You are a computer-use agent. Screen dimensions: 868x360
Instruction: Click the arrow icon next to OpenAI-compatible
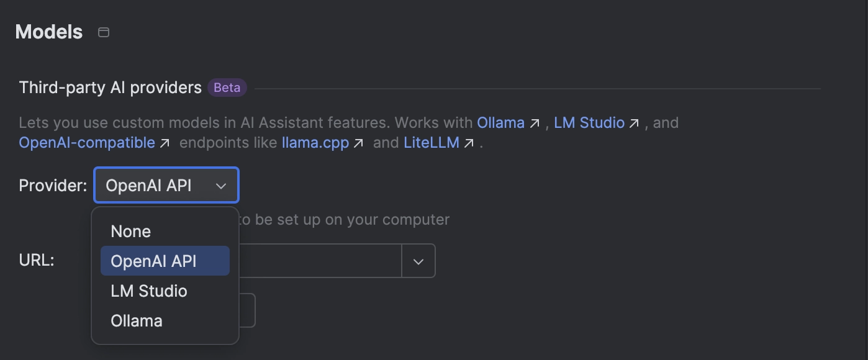point(165,143)
